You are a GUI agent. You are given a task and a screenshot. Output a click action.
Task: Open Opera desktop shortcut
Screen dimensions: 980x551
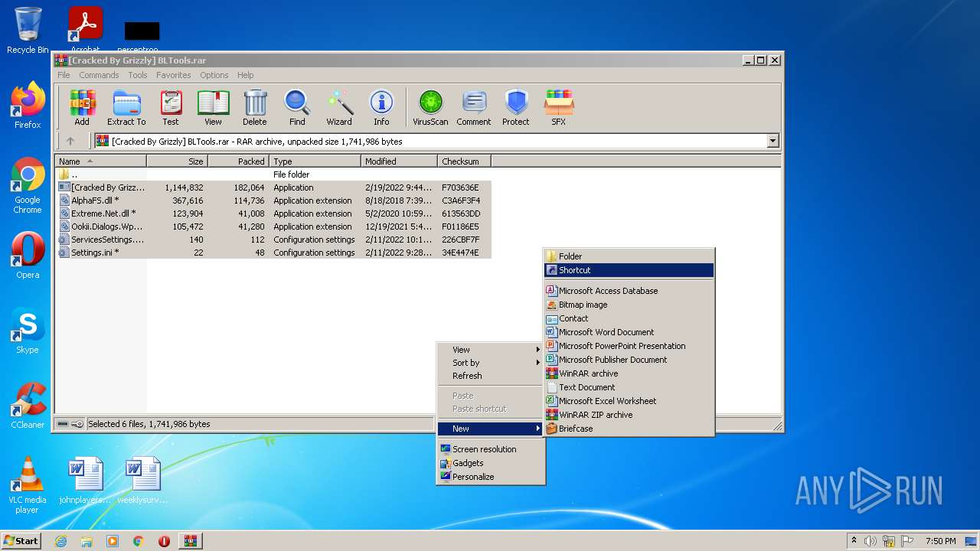[x=28, y=256]
